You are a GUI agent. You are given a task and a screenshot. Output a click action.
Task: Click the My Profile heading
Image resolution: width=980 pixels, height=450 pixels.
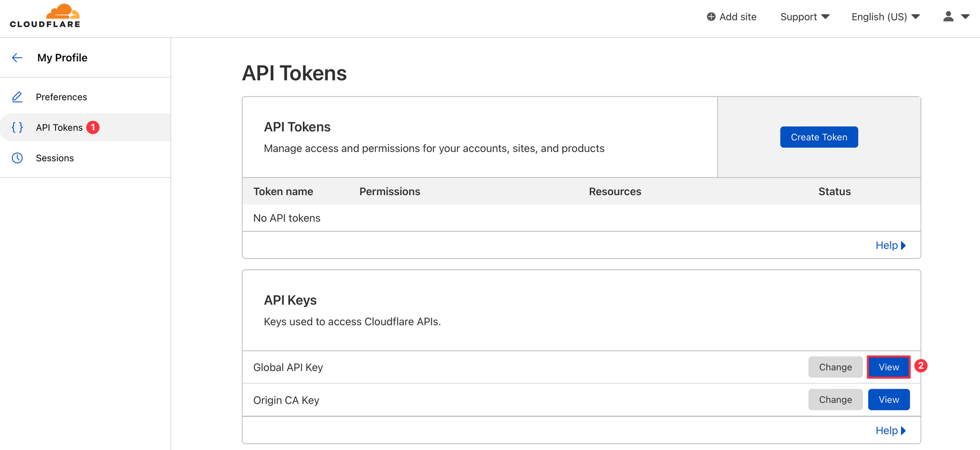click(62, 58)
